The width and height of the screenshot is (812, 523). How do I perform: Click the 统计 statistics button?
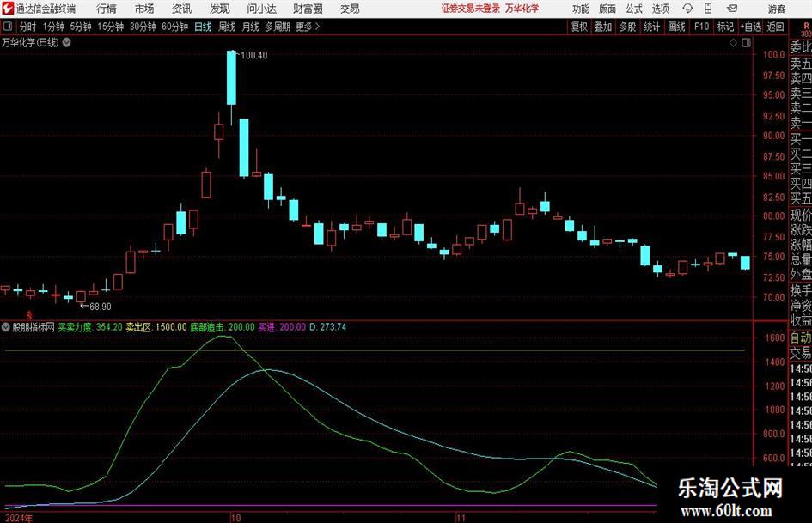click(x=652, y=27)
